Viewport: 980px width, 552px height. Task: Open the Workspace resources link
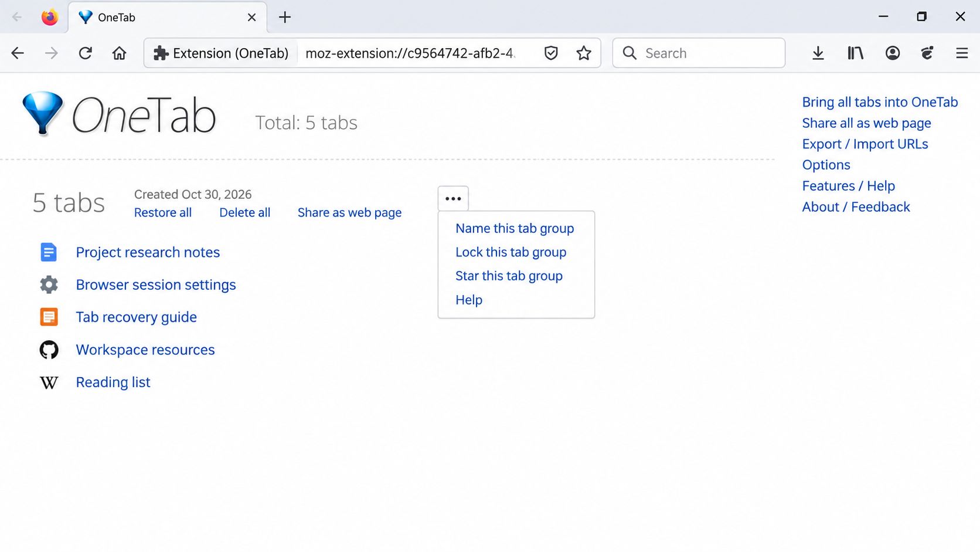click(145, 350)
